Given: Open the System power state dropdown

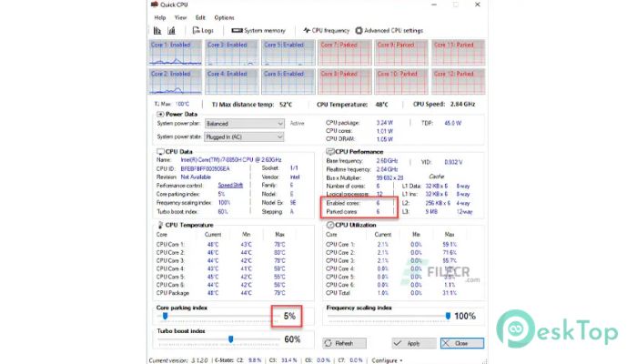Looking at the screenshot, I should [244, 136].
